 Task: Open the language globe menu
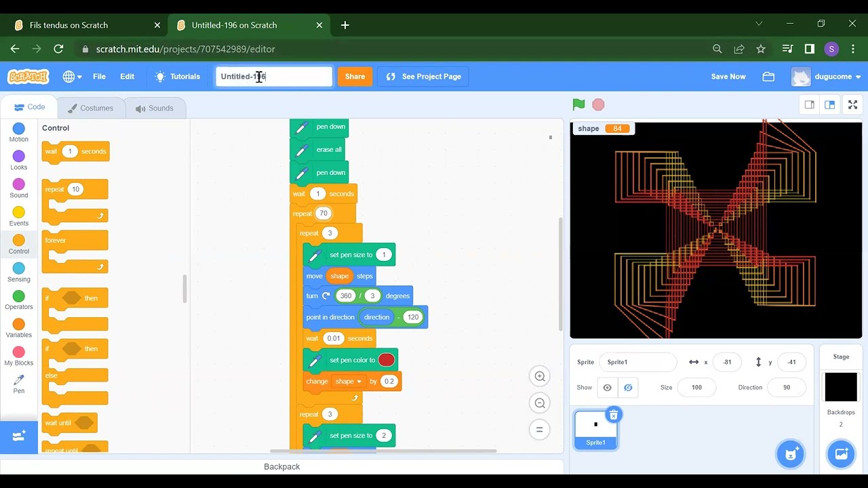coord(72,77)
